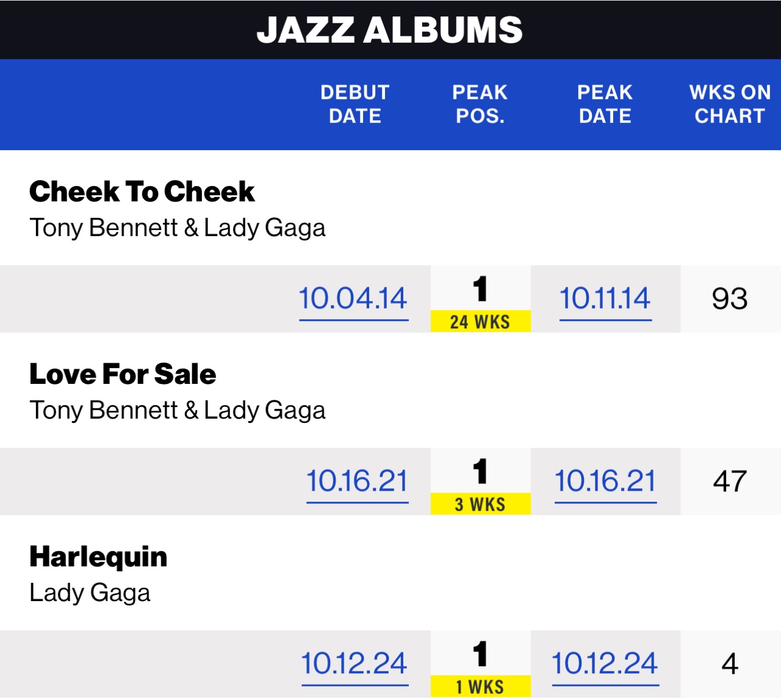Image resolution: width=781 pixels, height=700 pixels.
Task: Open Cheek To Cheek debut date 10.04.14
Action: 353,299
